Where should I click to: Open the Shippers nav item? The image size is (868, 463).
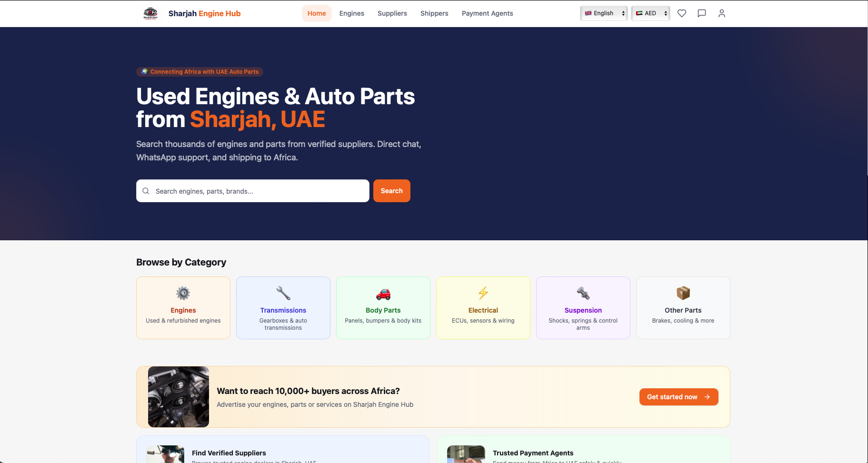pyautogui.click(x=434, y=13)
